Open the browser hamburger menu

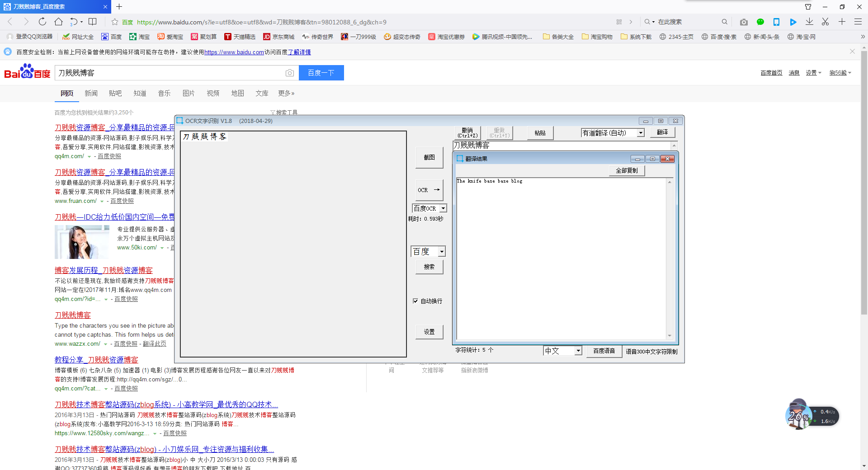pos(858,22)
